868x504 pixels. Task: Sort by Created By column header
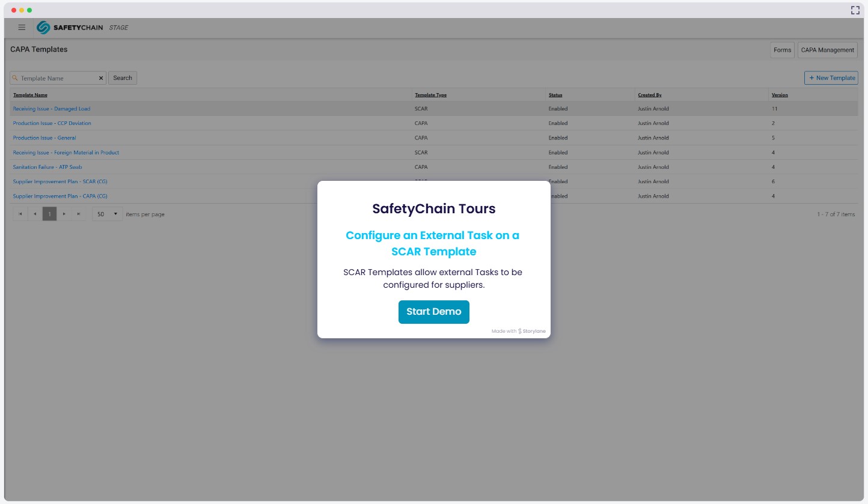click(x=650, y=95)
